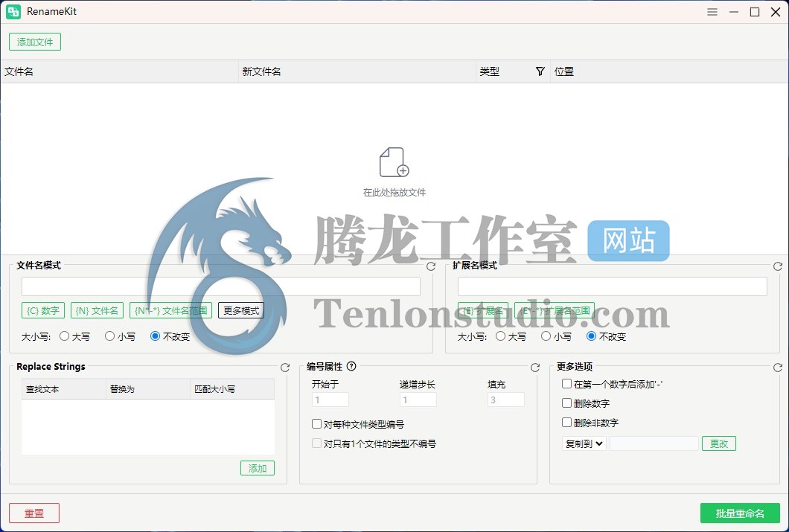Open the 复制到 dropdown
This screenshot has width=789, height=532.
point(584,443)
